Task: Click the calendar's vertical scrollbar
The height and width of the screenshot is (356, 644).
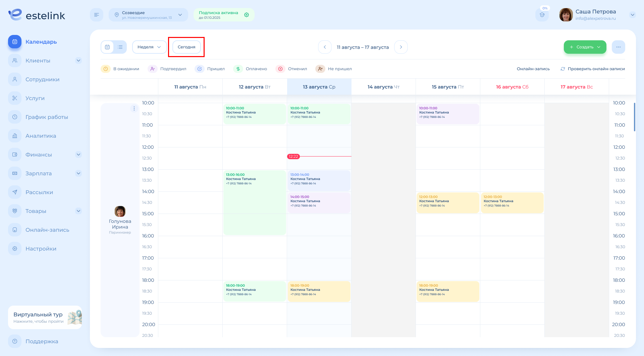Action: [x=634, y=117]
